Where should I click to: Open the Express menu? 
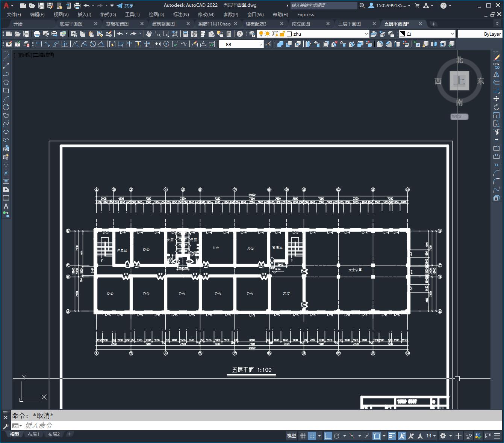[306, 14]
